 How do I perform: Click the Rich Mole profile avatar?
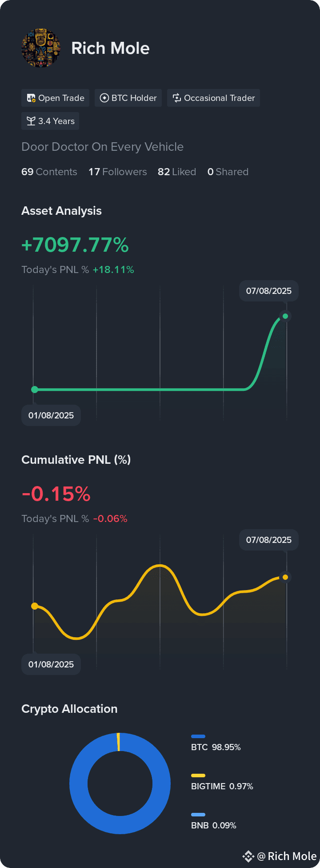41,48
